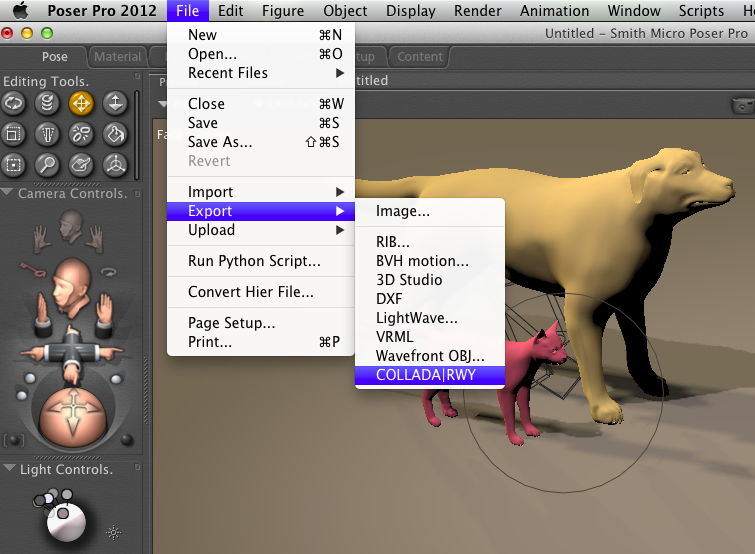The height and width of the screenshot is (554, 755).
Task: Select the Rotate editing tool
Action: tap(13, 103)
